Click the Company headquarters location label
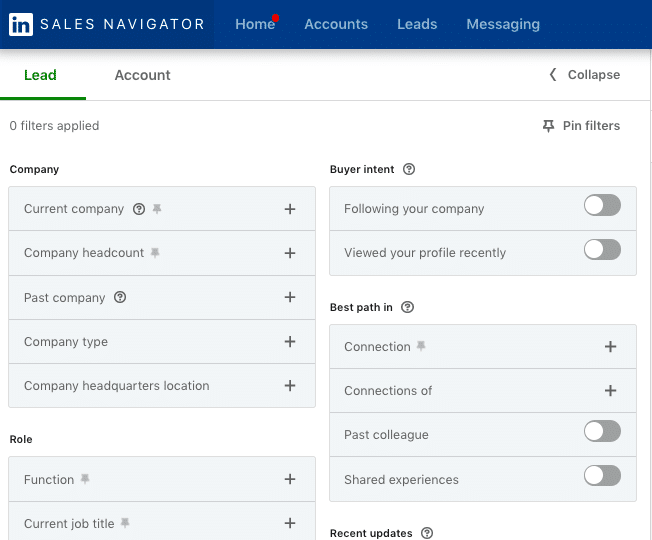Screen dimensions: 652x540 click(x=116, y=386)
